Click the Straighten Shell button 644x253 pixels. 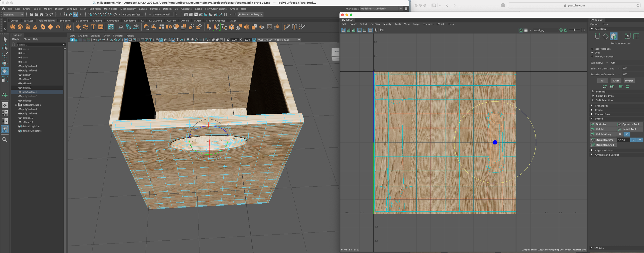tap(604, 145)
